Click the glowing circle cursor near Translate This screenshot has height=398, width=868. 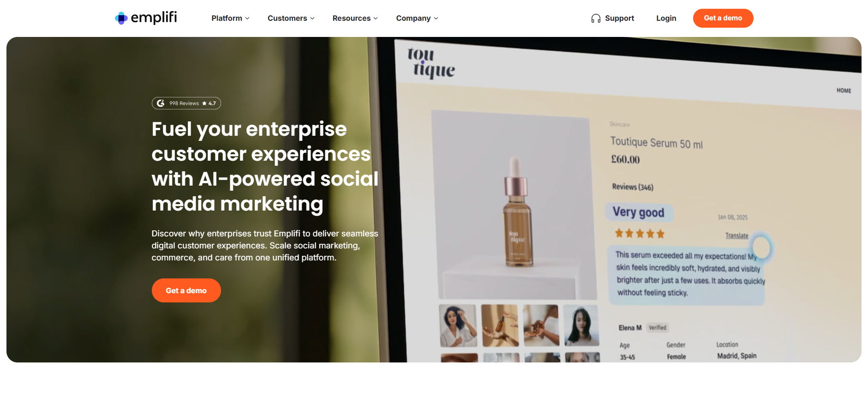(x=761, y=247)
